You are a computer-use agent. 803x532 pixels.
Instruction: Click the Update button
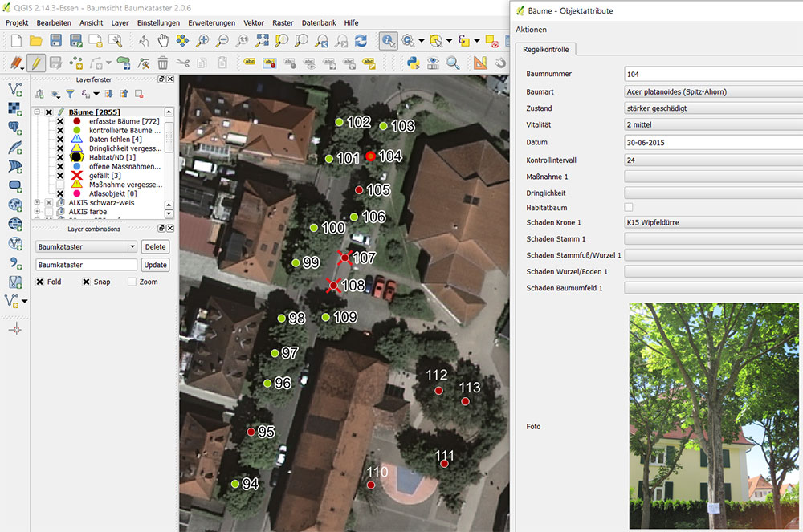click(x=155, y=265)
